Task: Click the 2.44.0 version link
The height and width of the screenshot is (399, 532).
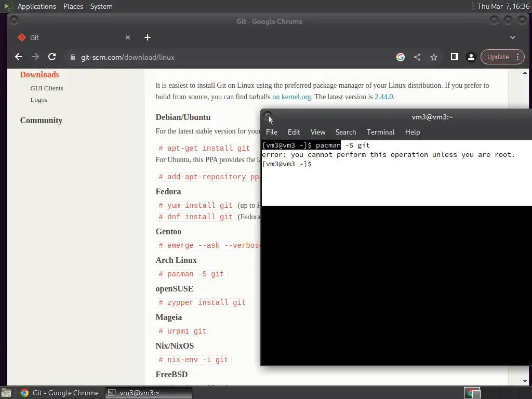Action: tap(384, 97)
